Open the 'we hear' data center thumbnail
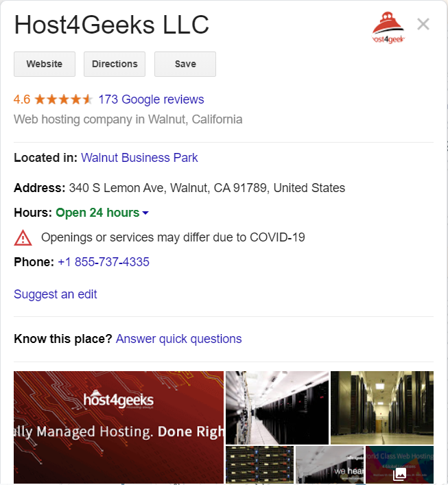 [330, 464]
